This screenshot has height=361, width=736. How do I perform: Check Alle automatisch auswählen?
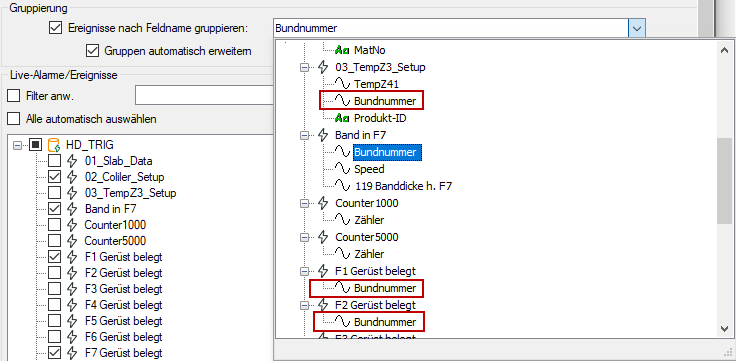coord(14,119)
